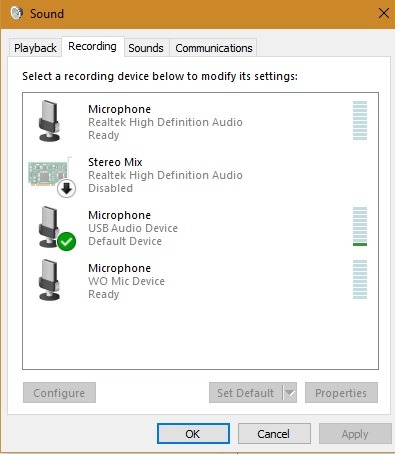Image resolution: width=395 pixels, height=454 pixels.
Task: Confirm with the OK button
Action: 193,434
